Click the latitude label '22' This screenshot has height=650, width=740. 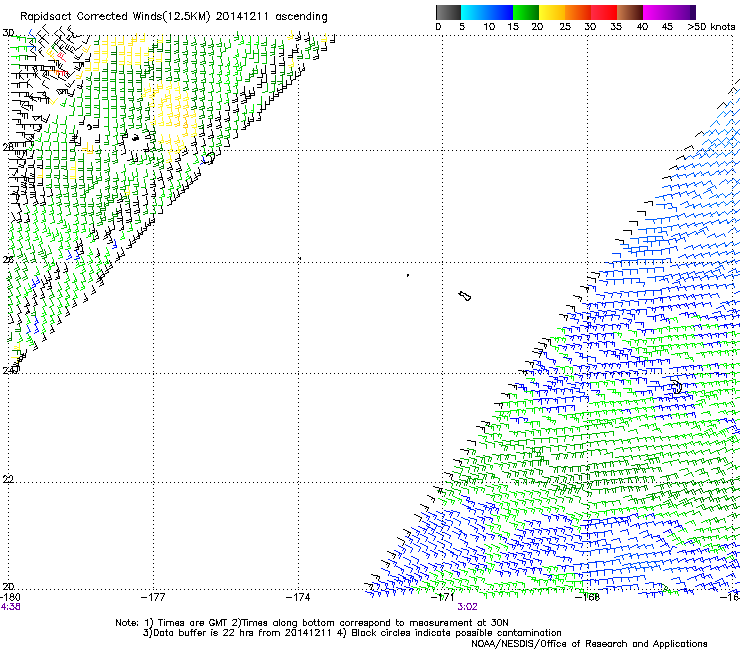[8, 480]
